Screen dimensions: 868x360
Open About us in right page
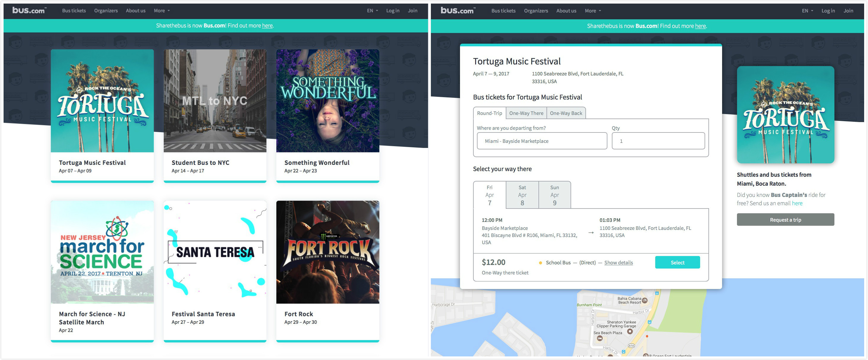[566, 11]
